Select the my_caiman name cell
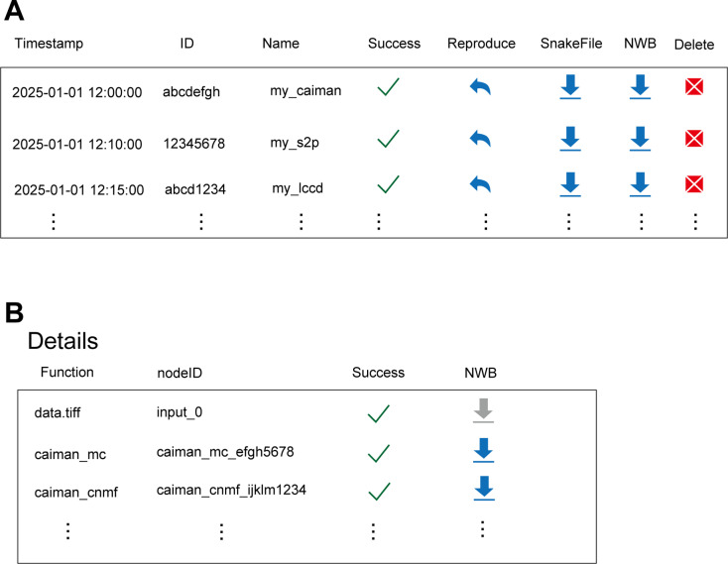 pos(305,90)
